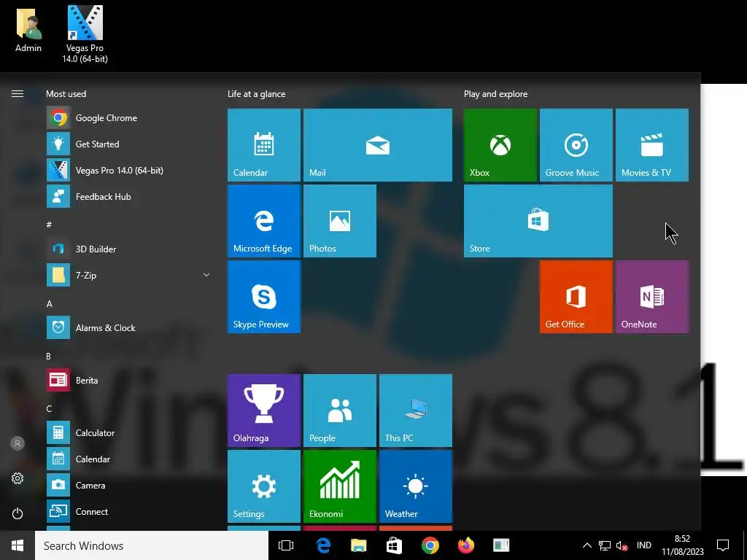Open the network status tray icon
The image size is (747, 560).
pyautogui.click(x=605, y=545)
